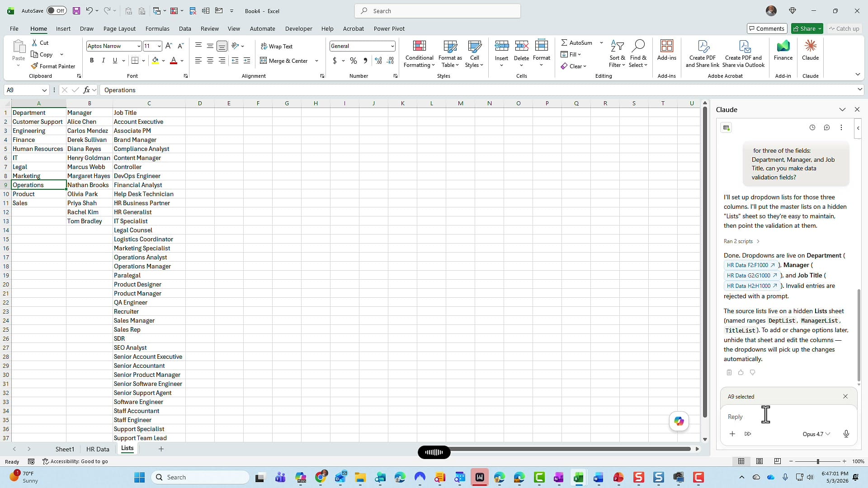The height and width of the screenshot is (488, 868).
Task: Select Normal view in status bar
Action: click(741, 461)
